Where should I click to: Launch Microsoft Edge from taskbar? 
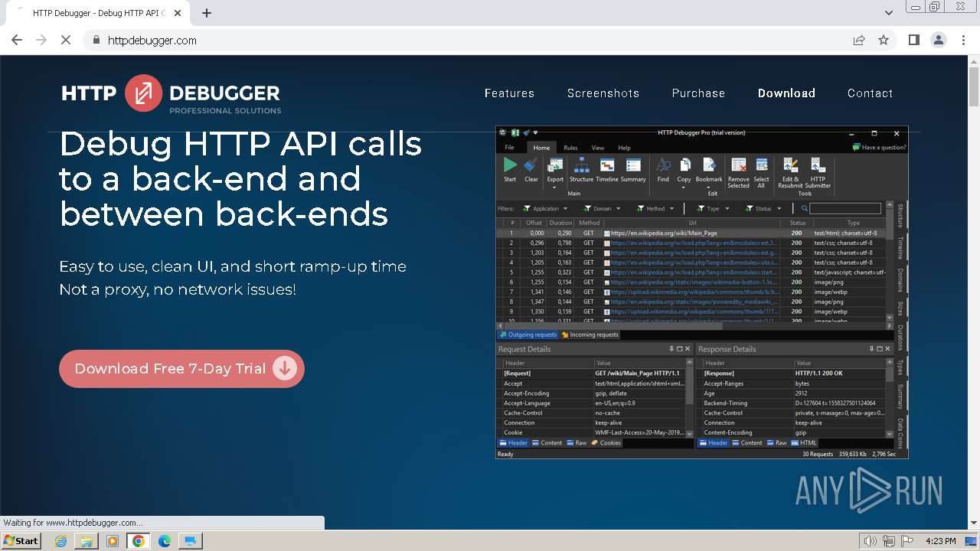[165, 541]
